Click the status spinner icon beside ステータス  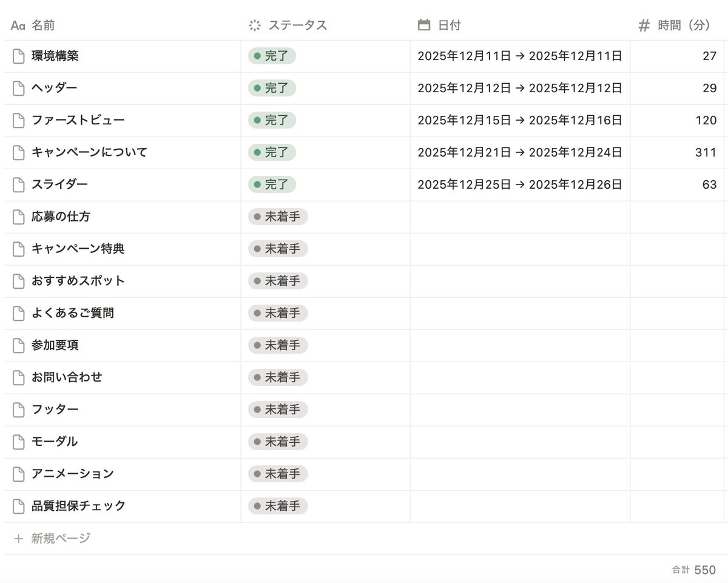[253, 25]
